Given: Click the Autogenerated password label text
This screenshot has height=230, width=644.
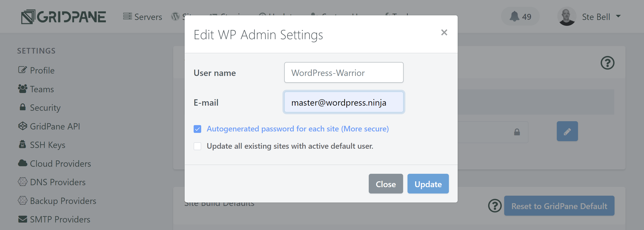Looking at the screenshot, I should (x=297, y=129).
